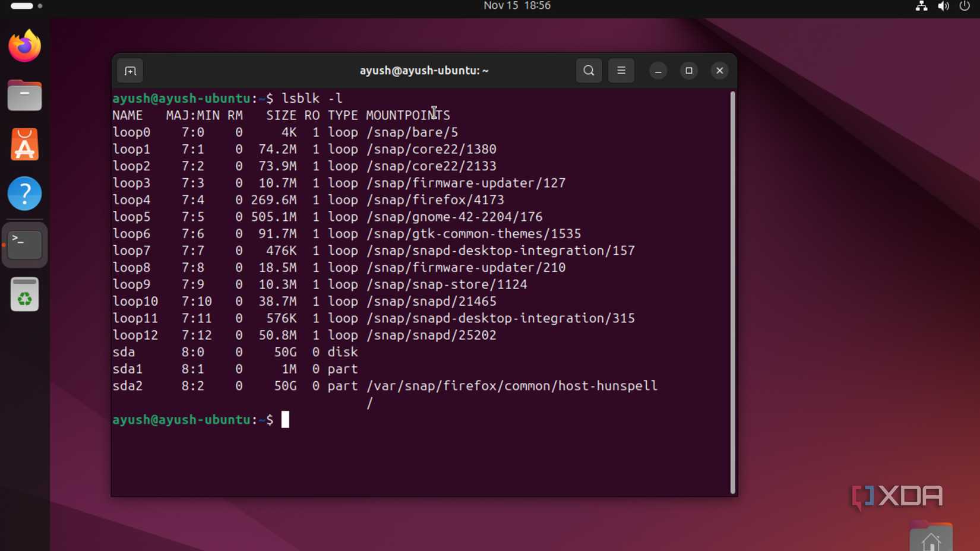Close the terminal window
This screenshot has height=551, width=980.
point(720,71)
